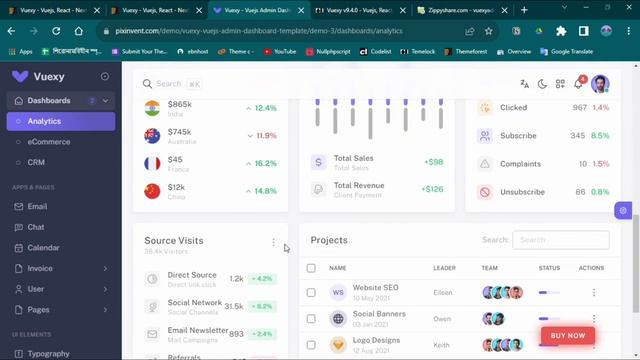Expand the User submenu arrow
Screen dimensions: 640x360
[x=105, y=289]
